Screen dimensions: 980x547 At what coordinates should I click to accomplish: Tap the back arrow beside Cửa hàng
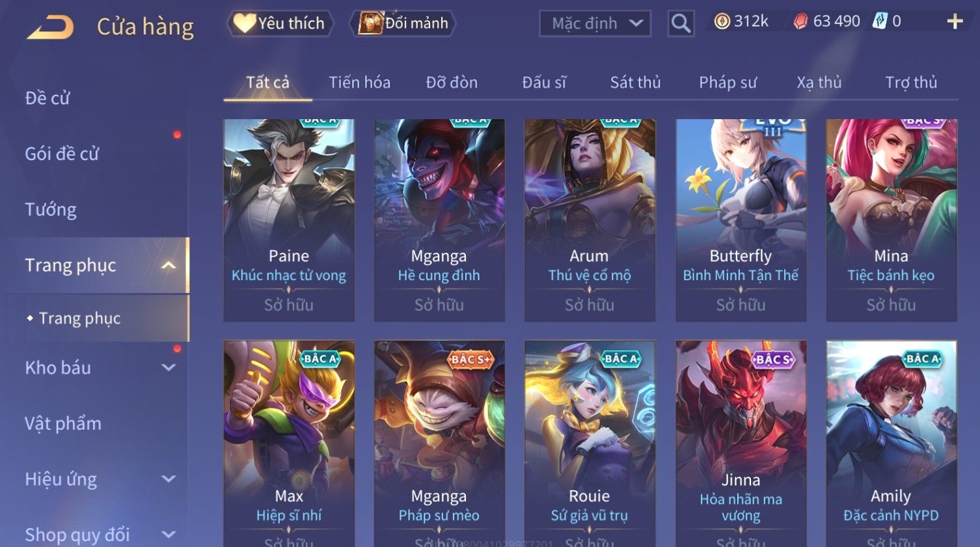pos(50,27)
